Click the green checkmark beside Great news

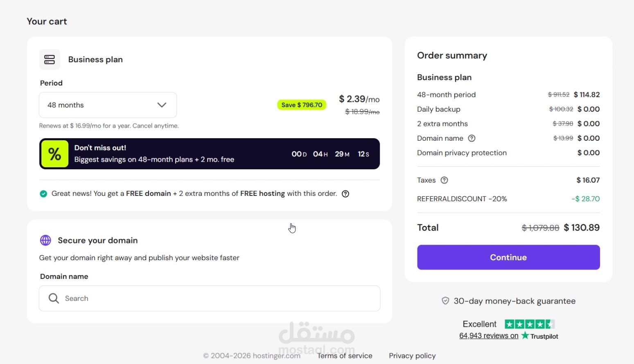[x=43, y=194]
